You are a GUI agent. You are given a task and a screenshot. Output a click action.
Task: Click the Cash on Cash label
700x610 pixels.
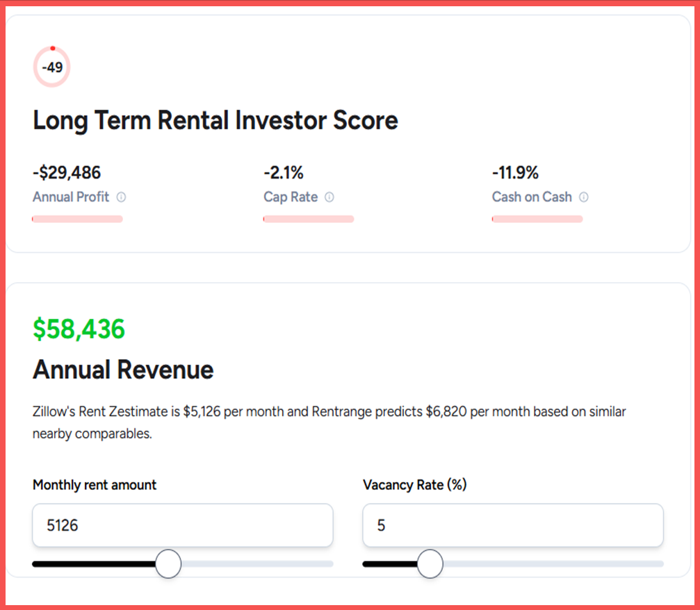point(532,197)
